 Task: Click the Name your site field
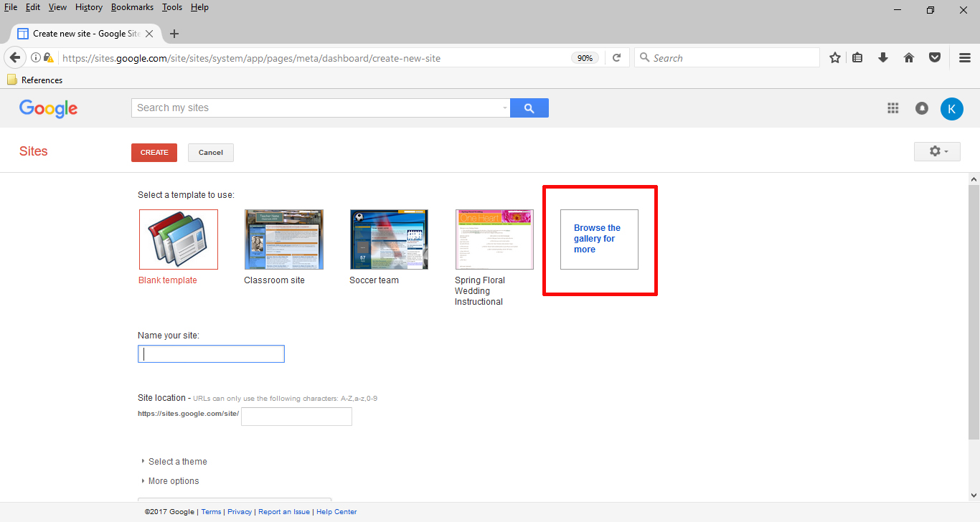(x=211, y=353)
